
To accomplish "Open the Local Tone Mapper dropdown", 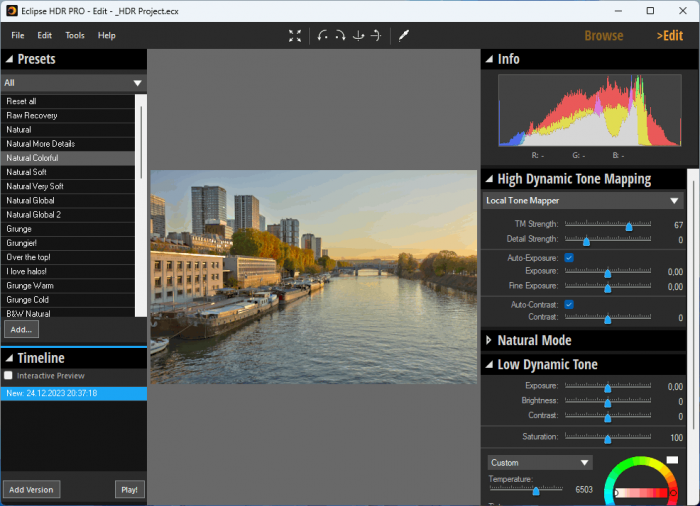I will 582,201.
